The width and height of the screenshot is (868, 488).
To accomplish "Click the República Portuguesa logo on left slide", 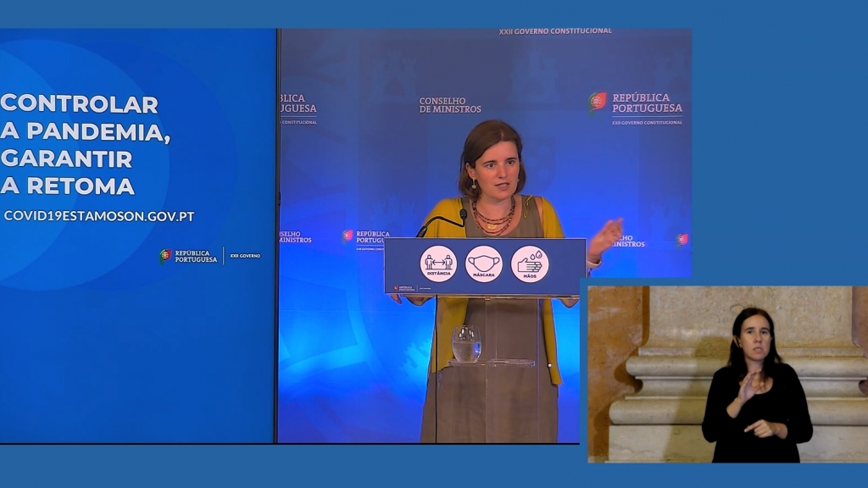I will coord(166,256).
